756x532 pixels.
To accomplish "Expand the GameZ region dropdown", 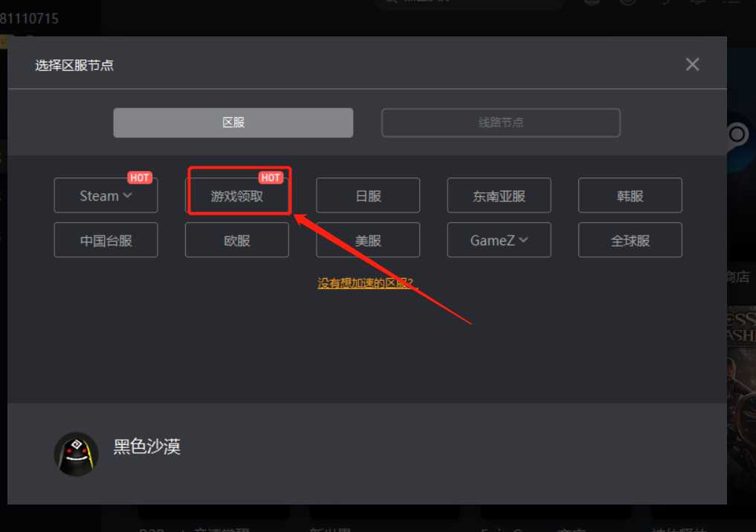I will 499,240.
